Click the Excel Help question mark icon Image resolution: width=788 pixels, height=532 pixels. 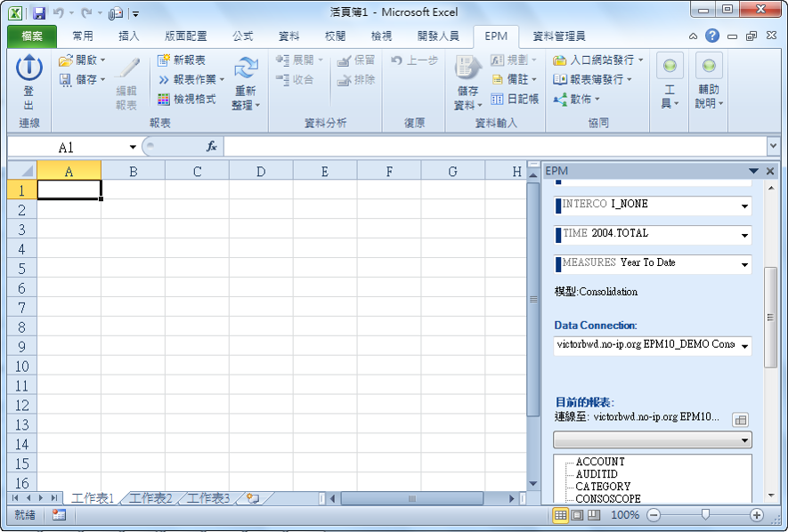coord(712,36)
